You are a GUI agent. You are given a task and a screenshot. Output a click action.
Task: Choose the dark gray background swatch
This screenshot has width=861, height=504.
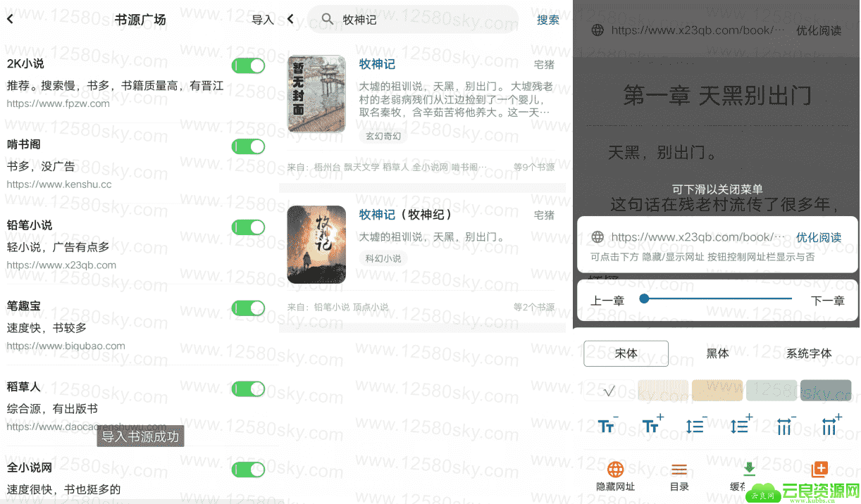point(826,391)
